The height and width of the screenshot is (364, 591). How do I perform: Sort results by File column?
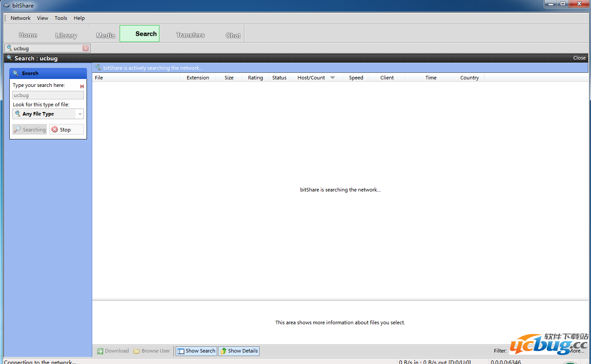[136, 78]
